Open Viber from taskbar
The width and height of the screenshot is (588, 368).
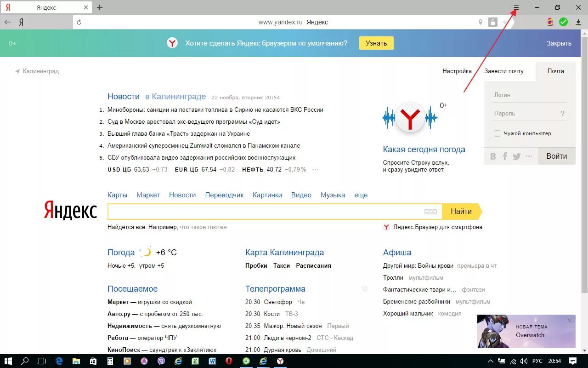pos(161,361)
